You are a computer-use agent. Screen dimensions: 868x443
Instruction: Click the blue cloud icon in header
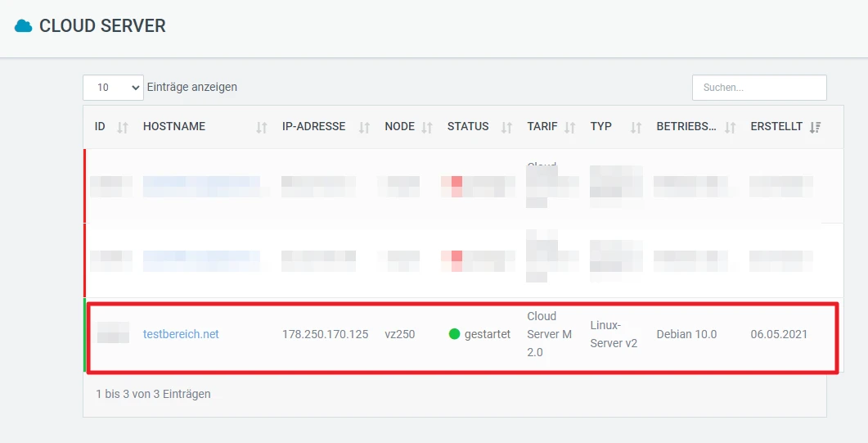[23, 26]
